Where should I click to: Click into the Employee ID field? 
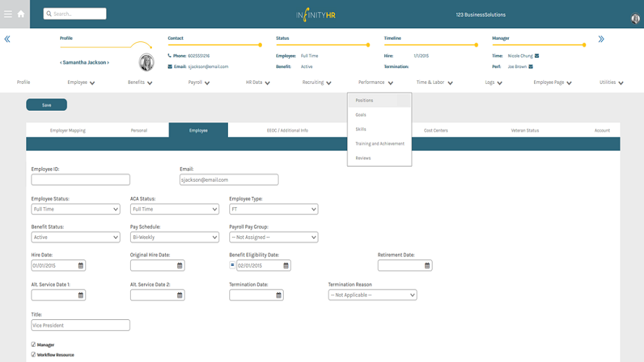[x=80, y=180]
